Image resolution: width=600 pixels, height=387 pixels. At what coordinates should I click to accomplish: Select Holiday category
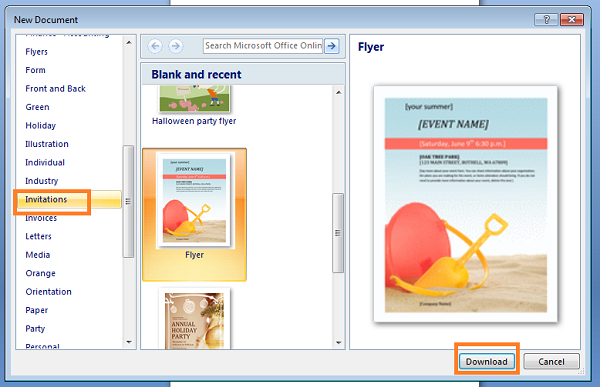(41, 126)
